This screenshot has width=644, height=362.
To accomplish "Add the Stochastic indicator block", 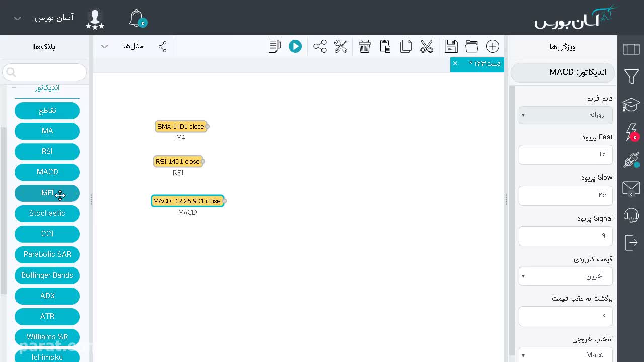I will [47, 213].
